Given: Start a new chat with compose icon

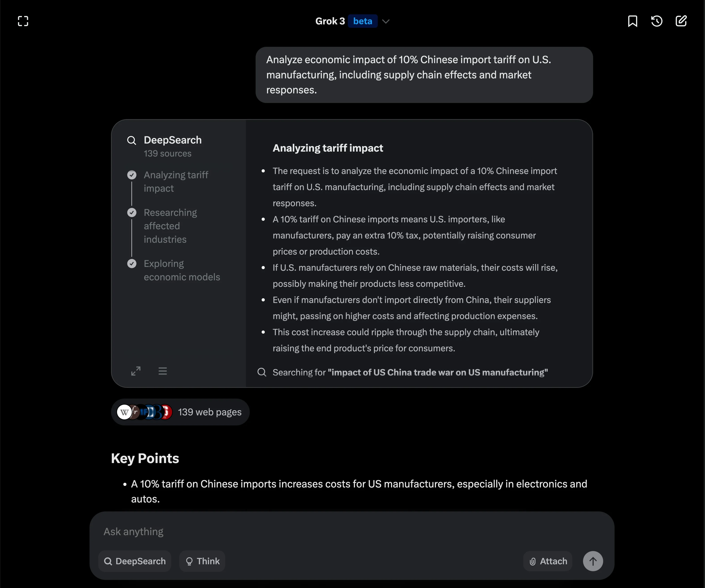Looking at the screenshot, I should [x=681, y=21].
